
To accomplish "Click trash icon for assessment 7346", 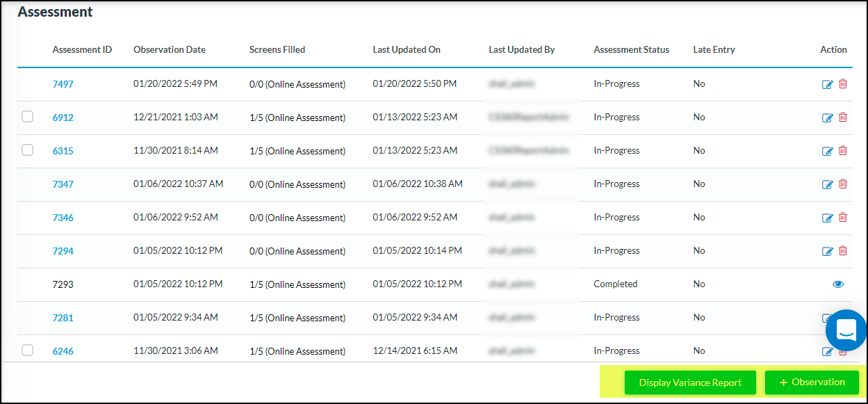I will point(843,218).
